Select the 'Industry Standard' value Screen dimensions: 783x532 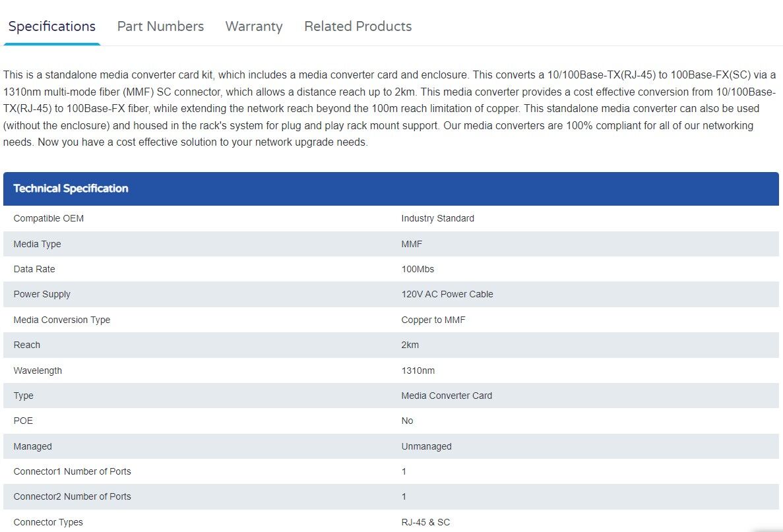click(438, 219)
